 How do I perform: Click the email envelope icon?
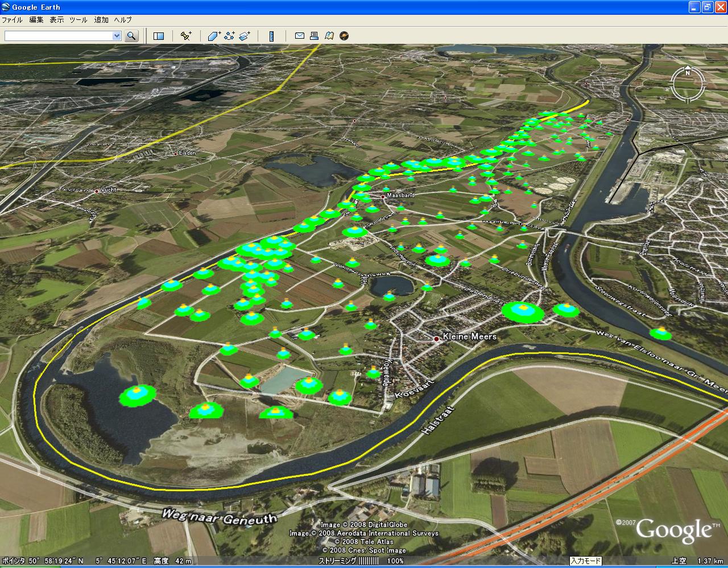pyautogui.click(x=300, y=36)
